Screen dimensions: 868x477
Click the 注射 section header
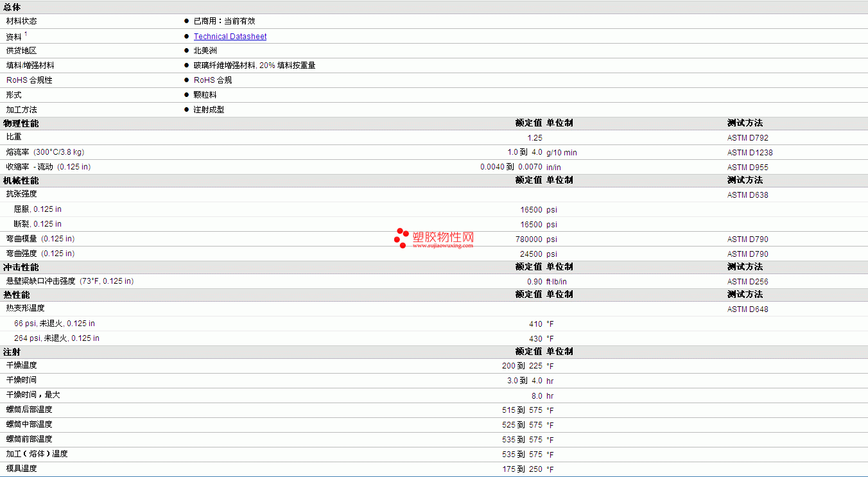coord(12,352)
